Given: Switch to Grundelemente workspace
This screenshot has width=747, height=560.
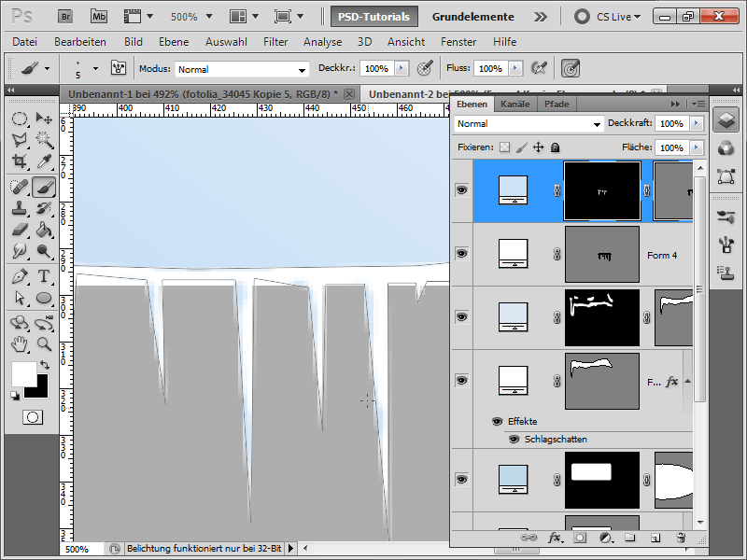Looking at the screenshot, I should (x=473, y=17).
